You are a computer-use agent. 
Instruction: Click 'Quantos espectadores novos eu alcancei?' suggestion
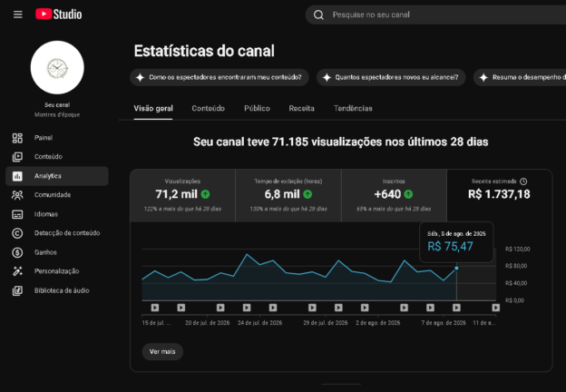pos(391,77)
